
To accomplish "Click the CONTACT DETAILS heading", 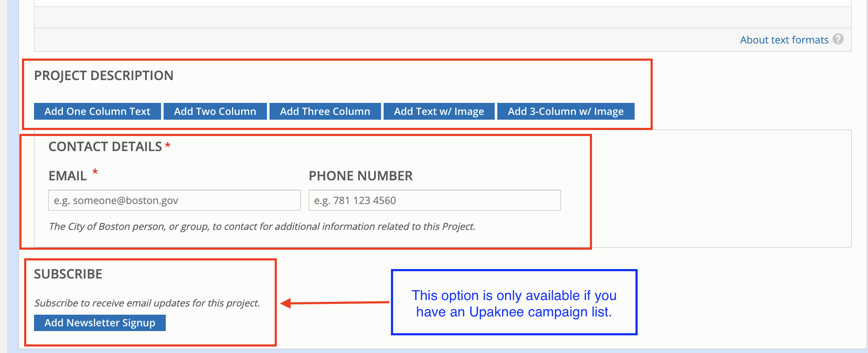I will pos(105,147).
